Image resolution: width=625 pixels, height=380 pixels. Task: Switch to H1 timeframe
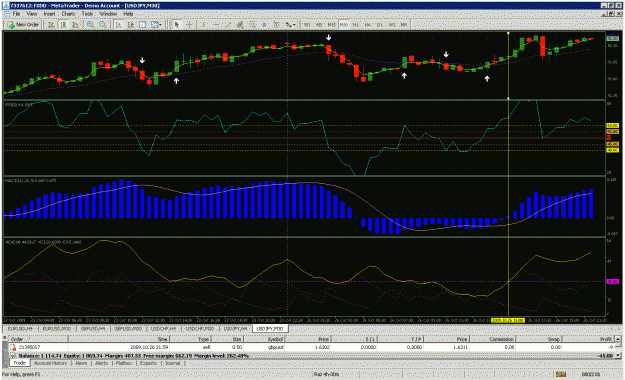pyautogui.click(x=356, y=25)
